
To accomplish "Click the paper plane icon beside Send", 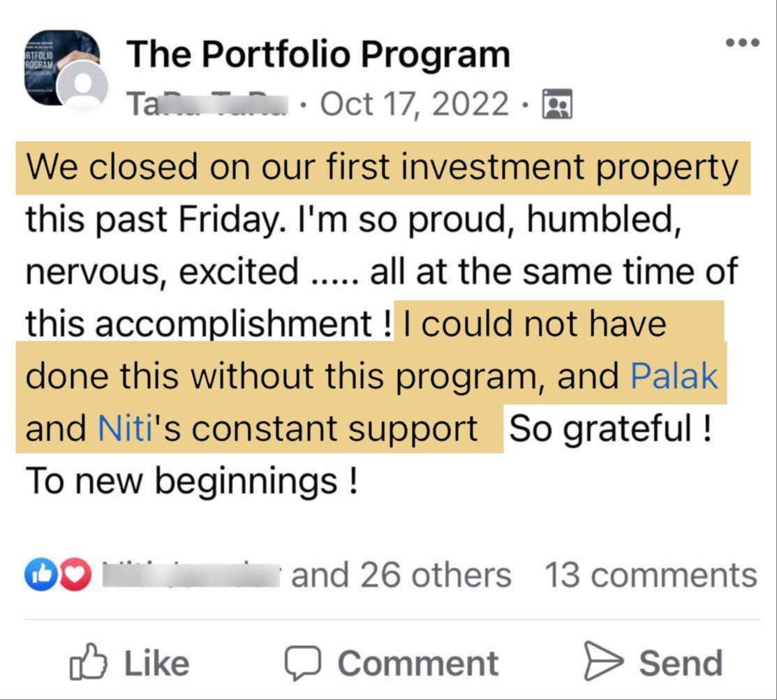I will pos(603,663).
